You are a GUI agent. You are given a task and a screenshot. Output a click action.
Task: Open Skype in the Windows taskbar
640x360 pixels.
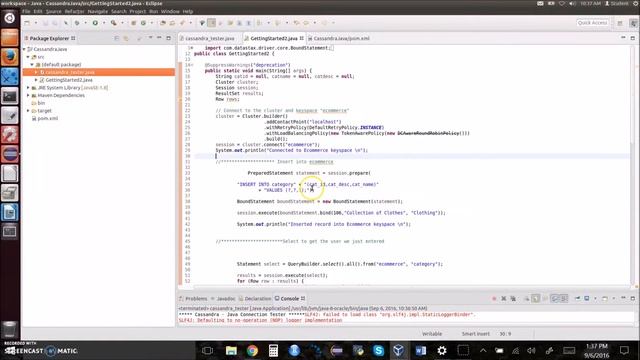pyautogui.click(x=378, y=351)
